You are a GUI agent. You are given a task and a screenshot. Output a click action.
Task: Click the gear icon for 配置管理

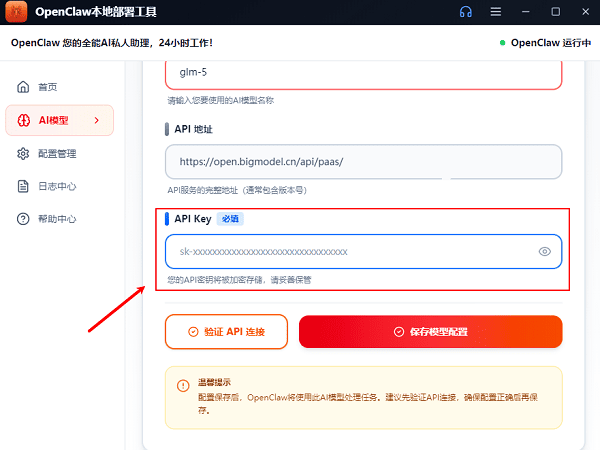click(x=23, y=153)
